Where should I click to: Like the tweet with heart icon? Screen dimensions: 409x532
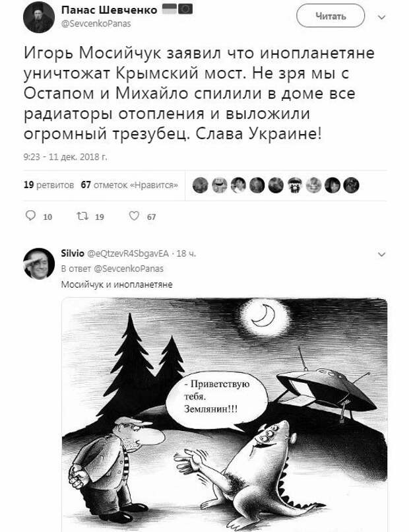point(135,216)
